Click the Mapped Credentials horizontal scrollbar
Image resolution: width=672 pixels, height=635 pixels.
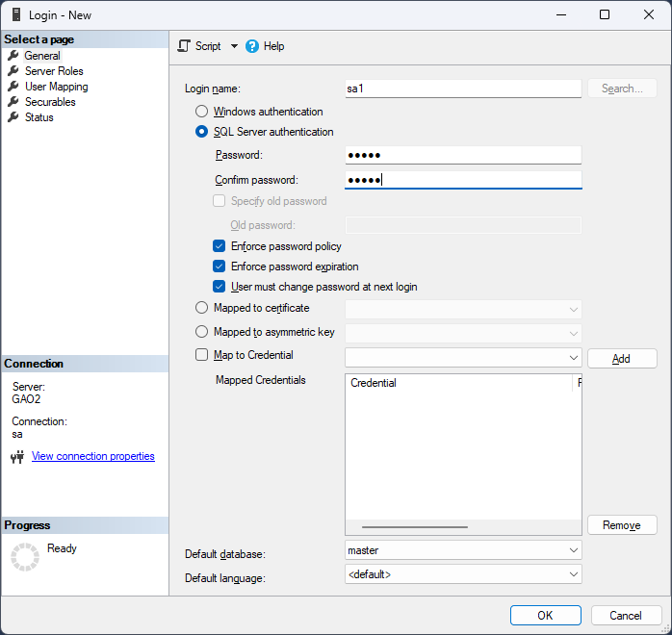point(414,527)
